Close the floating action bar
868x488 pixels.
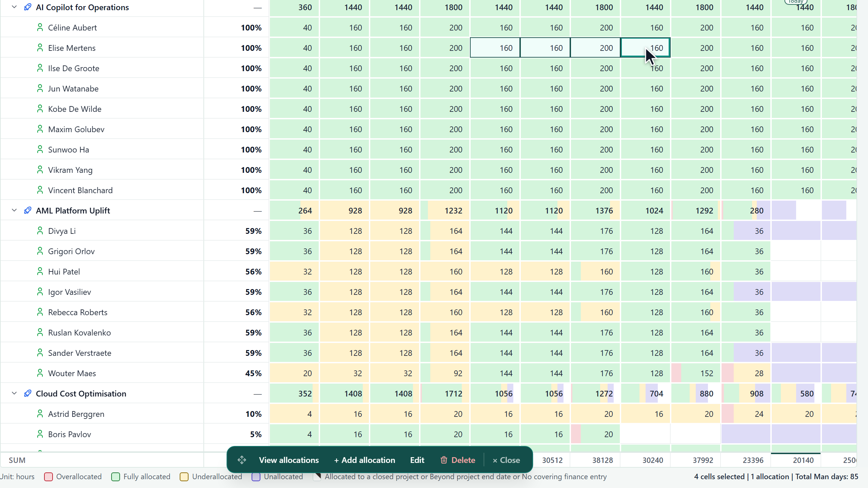coord(506,460)
